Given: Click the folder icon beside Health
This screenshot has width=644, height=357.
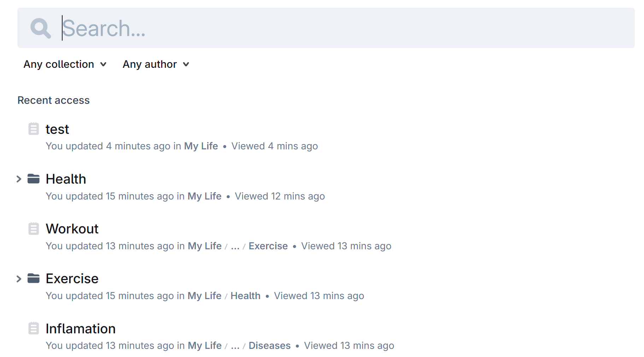Looking at the screenshot, I should click(x=34, y=179).
